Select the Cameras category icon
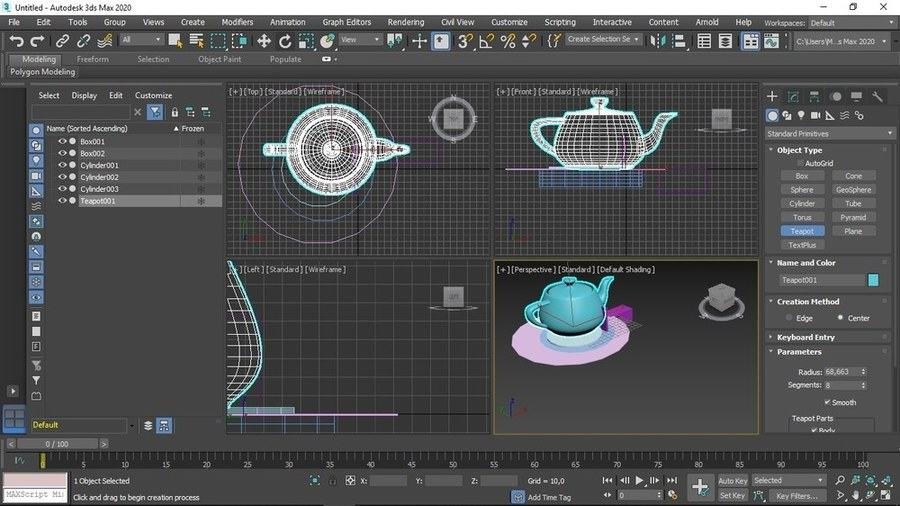Image resolution: width=900 pixels, height=506 pixels. pos(816,115)
